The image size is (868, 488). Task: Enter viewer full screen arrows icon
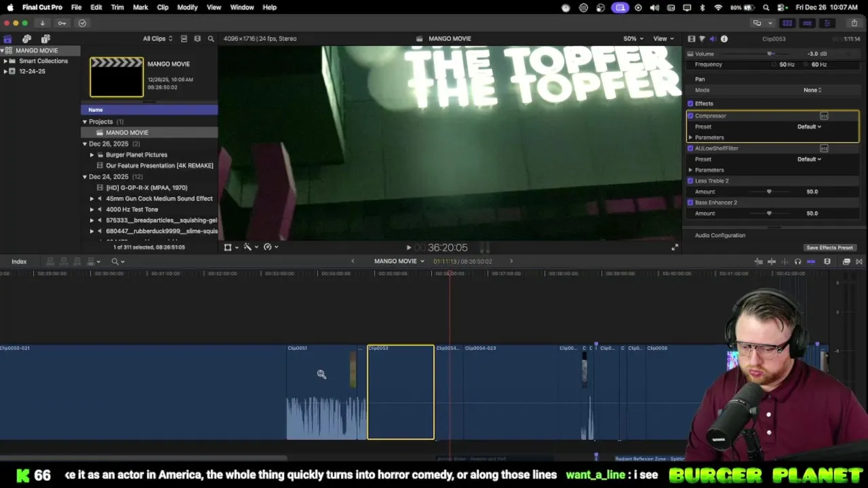674,247
